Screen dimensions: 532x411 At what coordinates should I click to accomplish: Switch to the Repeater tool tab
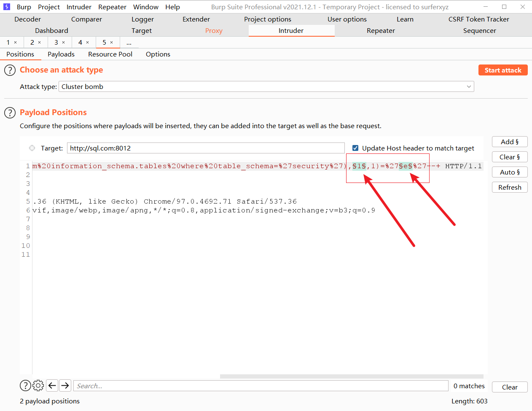[381, 31]
